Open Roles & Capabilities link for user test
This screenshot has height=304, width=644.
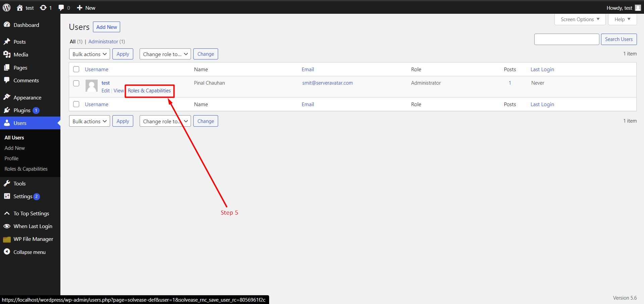149,91
